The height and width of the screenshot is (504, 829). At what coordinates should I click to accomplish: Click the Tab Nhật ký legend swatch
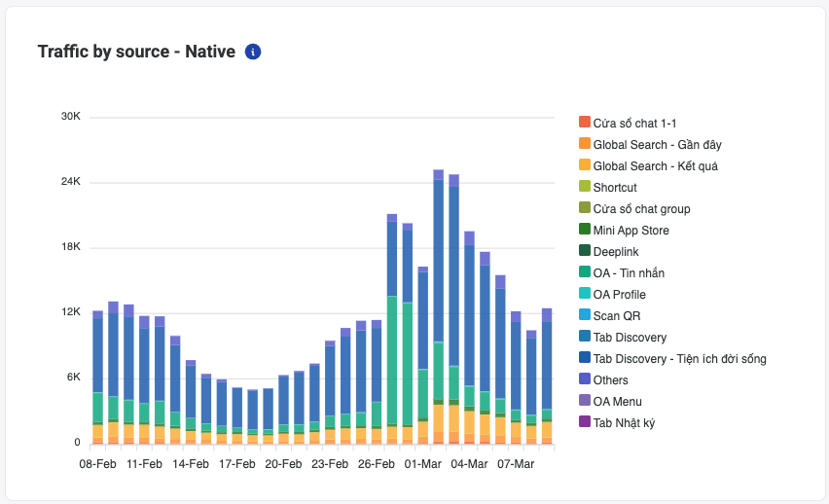coord(584,422)
